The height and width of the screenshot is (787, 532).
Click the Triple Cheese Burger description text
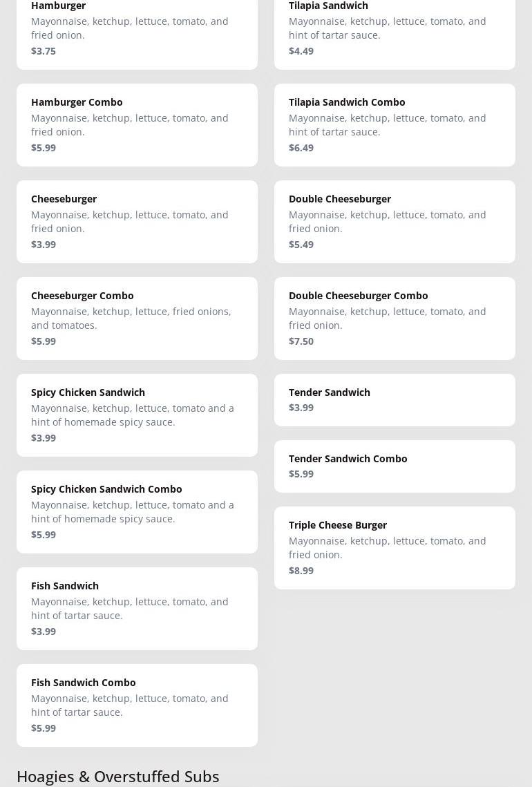coord(388,548)
